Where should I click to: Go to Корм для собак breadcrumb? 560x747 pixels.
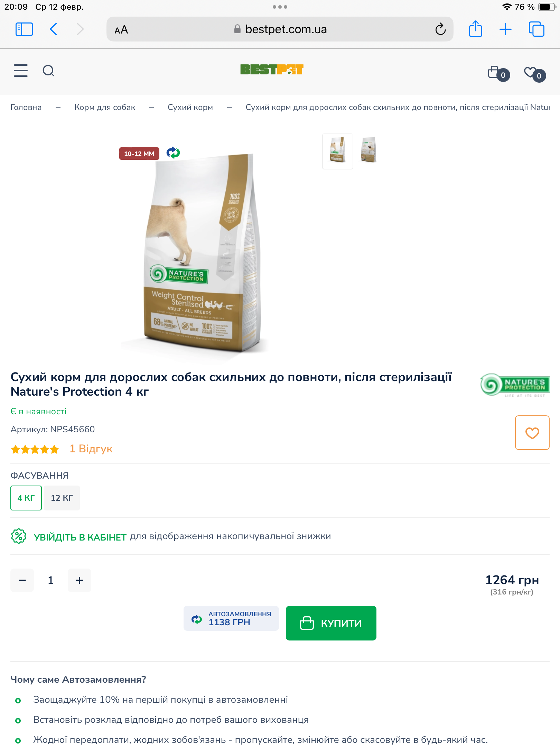pos(105,107)
